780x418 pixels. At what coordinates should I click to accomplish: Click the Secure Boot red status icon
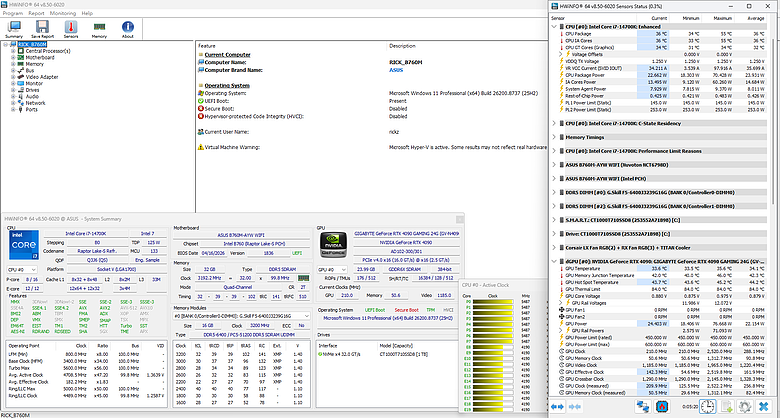click(200, 108)
